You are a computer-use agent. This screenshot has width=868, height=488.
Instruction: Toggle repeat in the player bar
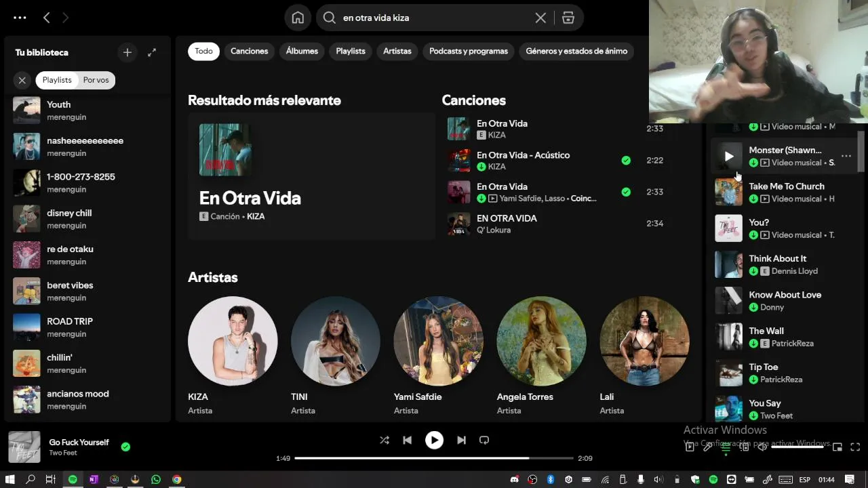tap(484, 440)
